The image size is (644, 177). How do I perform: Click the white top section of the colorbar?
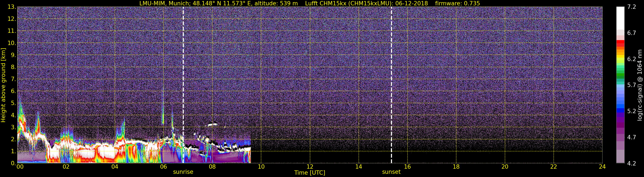620,18
